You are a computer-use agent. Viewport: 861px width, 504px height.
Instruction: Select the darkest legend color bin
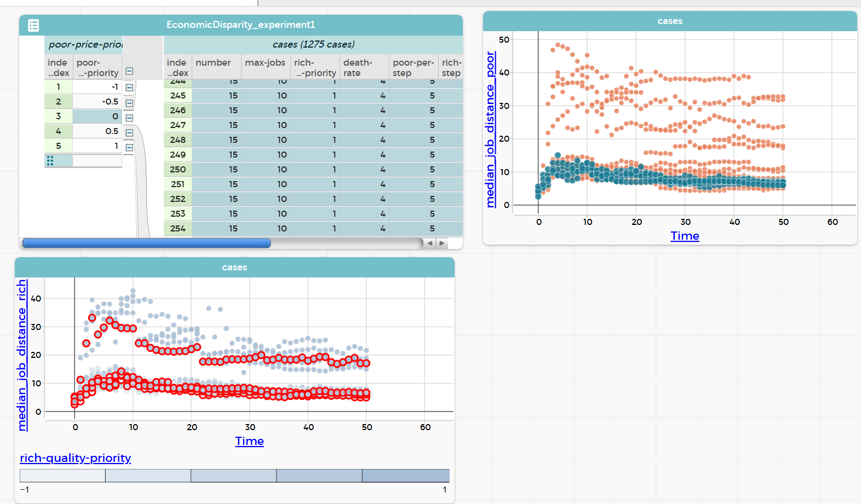406,476
